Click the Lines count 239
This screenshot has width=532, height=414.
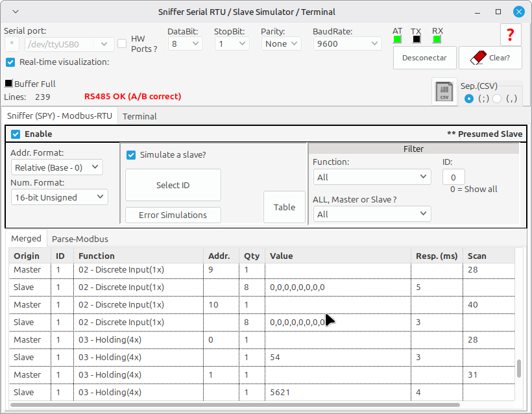coord(42,97)
